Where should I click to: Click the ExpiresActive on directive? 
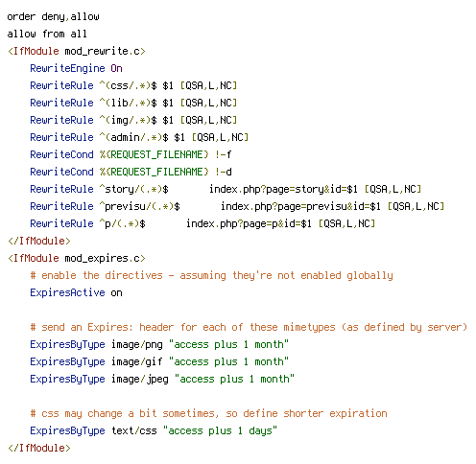pos(76,292)
